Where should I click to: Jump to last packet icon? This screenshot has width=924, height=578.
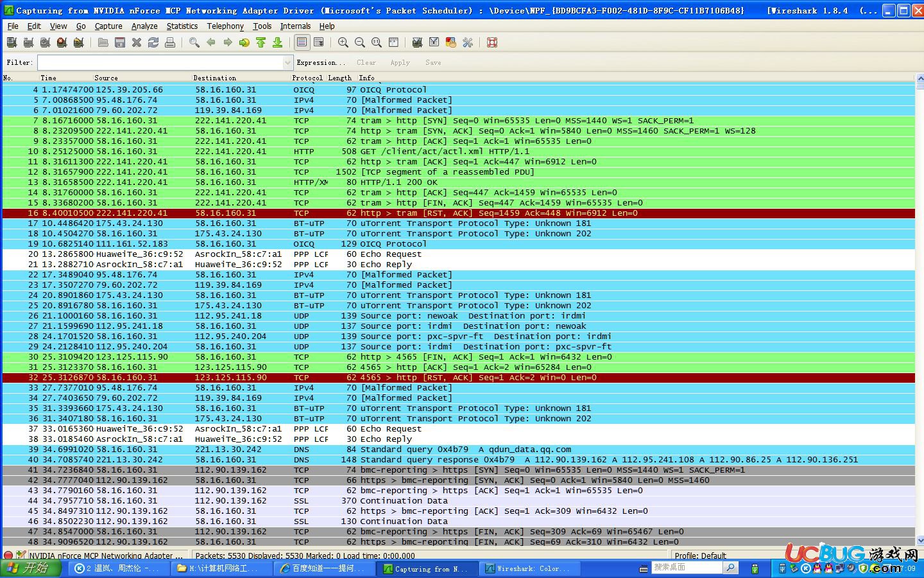tap(277, 42)
